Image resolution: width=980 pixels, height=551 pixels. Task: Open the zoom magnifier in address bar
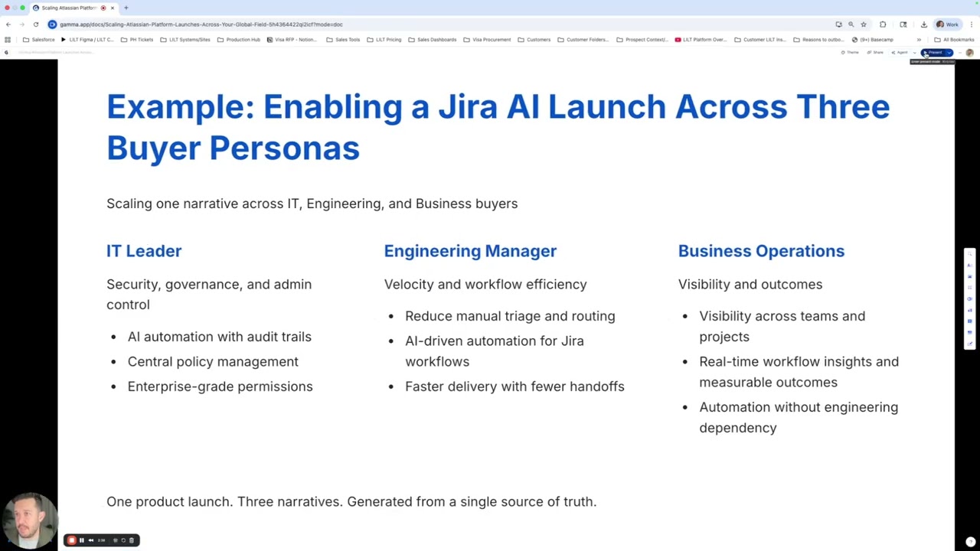(x=851, y=24)
